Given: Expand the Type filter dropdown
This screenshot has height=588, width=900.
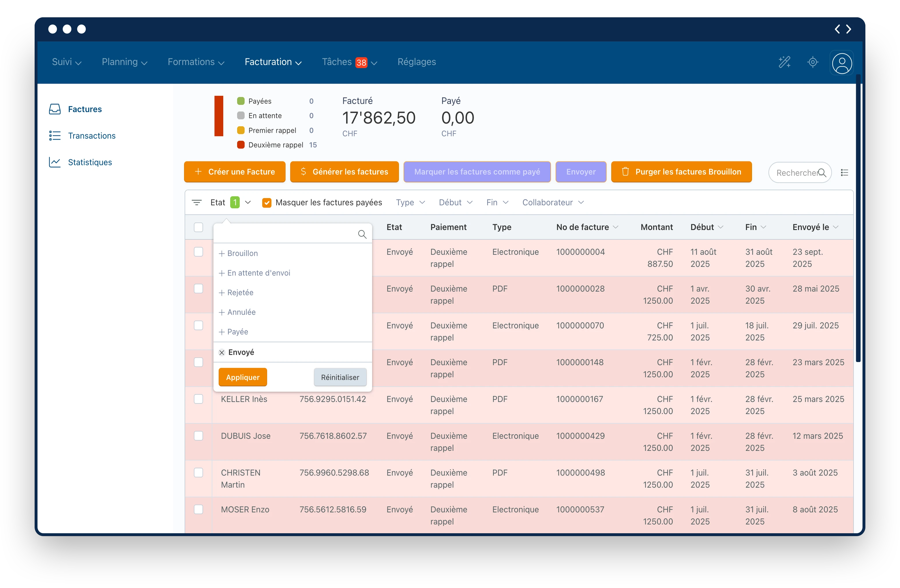Looking at the screenshot, I should [x=410, y=202].
